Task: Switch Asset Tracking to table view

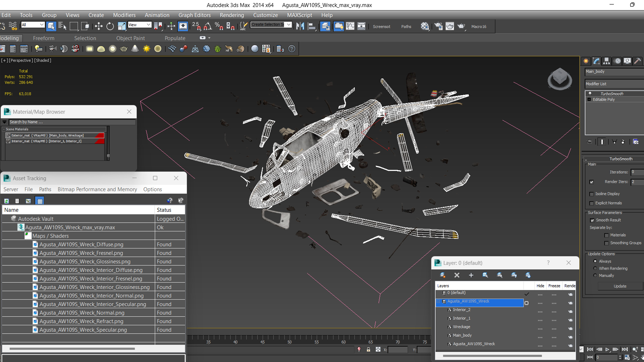Action: (x=40, y=201)
